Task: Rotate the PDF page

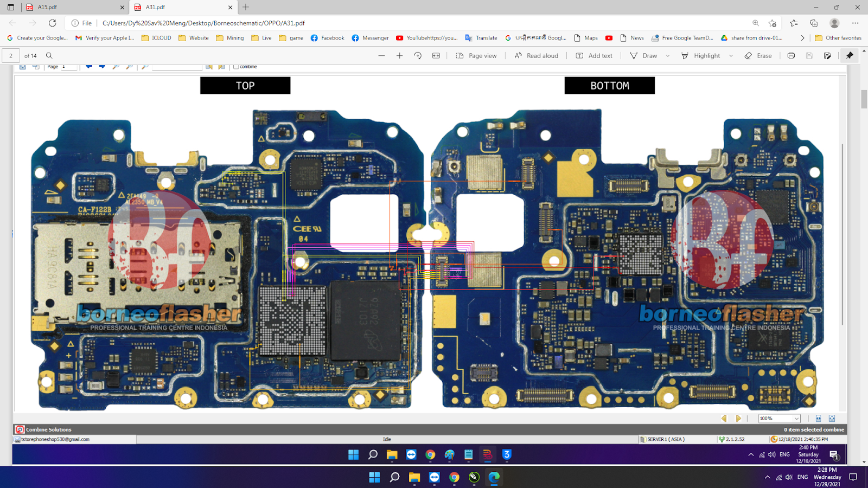Action: (418, 55)
